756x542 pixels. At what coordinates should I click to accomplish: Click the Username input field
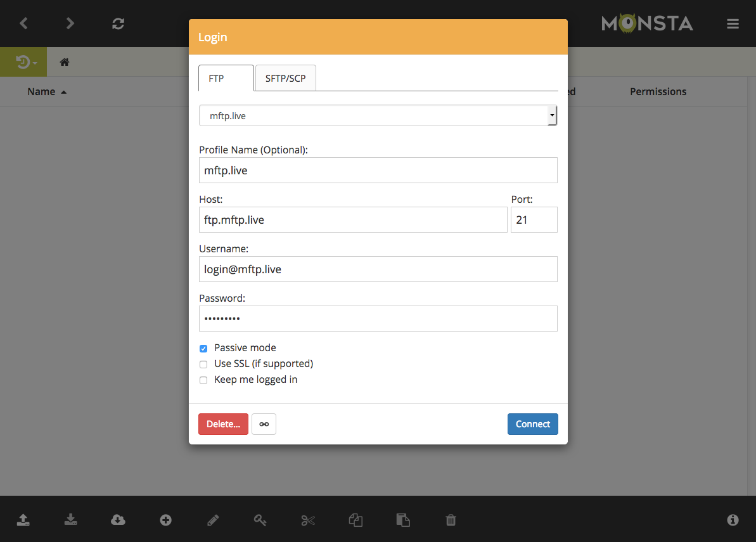[378, 269]
